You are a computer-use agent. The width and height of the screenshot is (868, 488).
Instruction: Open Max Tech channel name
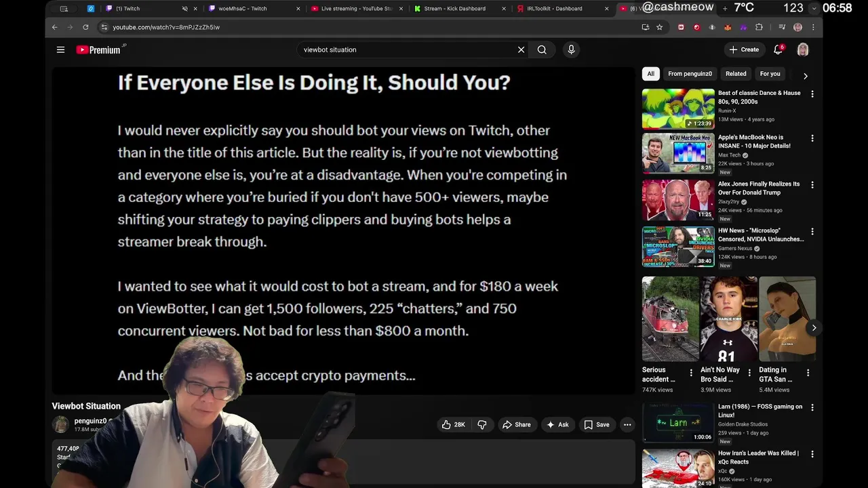point(729,155)
